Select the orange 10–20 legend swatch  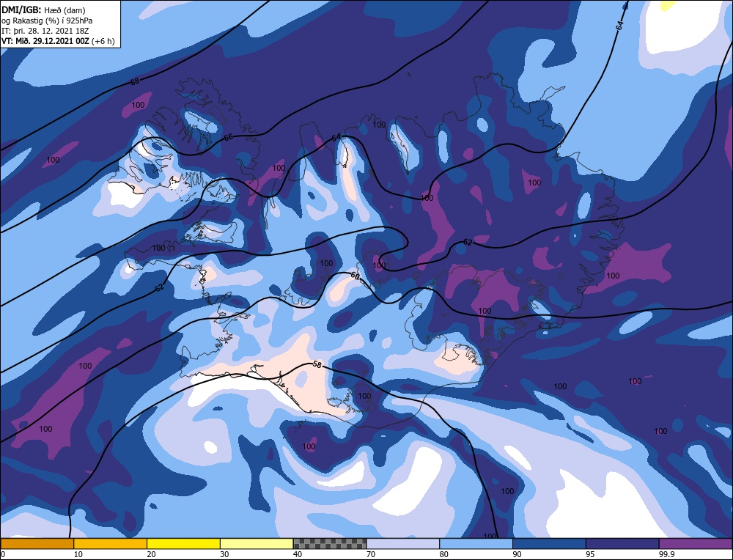point(111,543)
